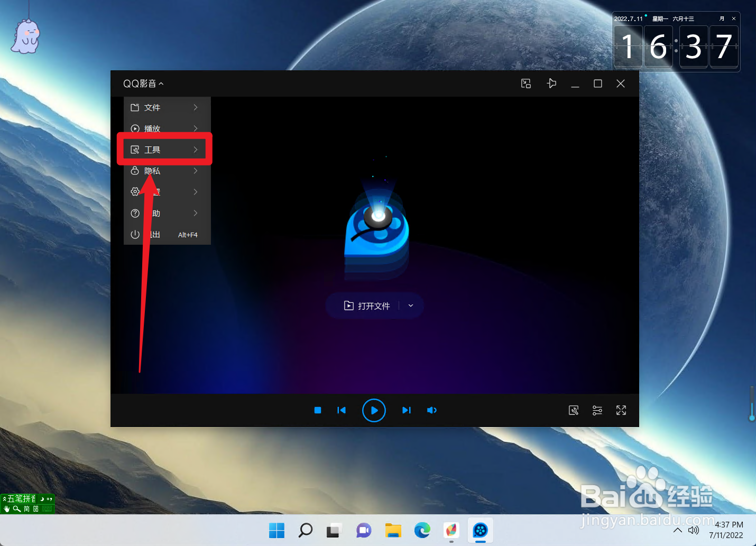
Task: Open the 文件 menu entry
Action: pos(167,107)
